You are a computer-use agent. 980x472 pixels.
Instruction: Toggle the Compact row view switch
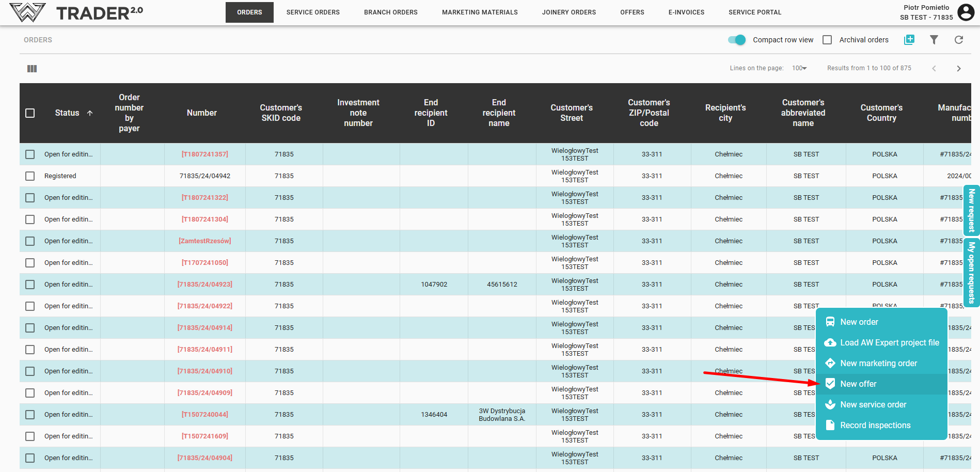(x=737, y=40)
